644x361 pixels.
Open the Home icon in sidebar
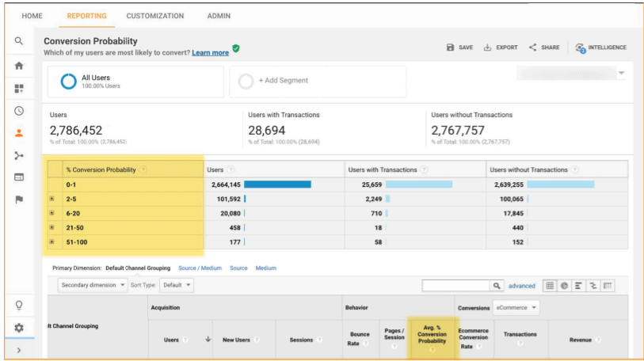pos(19,66)
